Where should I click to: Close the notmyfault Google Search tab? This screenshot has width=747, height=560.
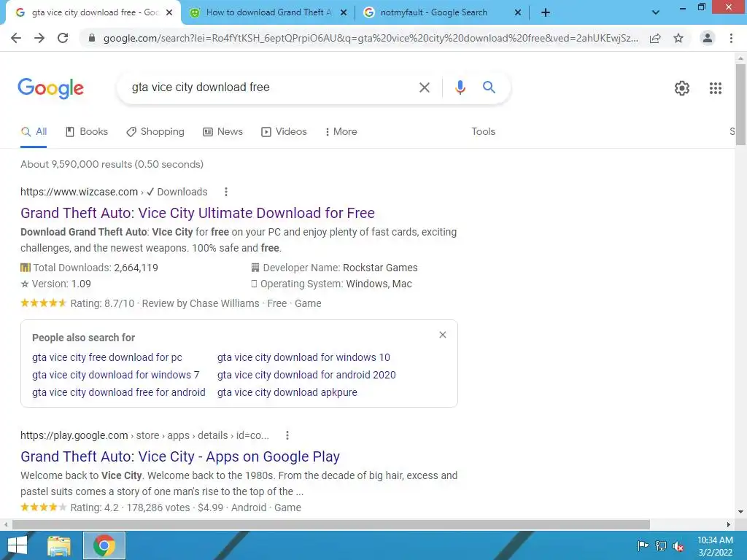click(518, 13)
